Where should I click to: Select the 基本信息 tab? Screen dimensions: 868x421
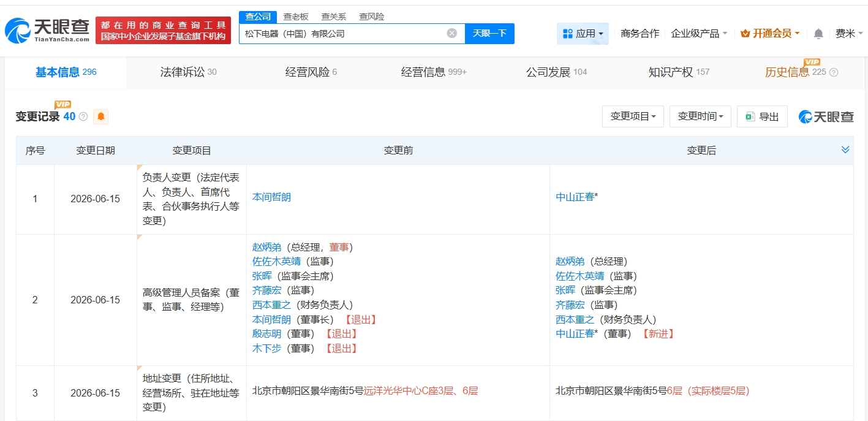tap(66, 72)
